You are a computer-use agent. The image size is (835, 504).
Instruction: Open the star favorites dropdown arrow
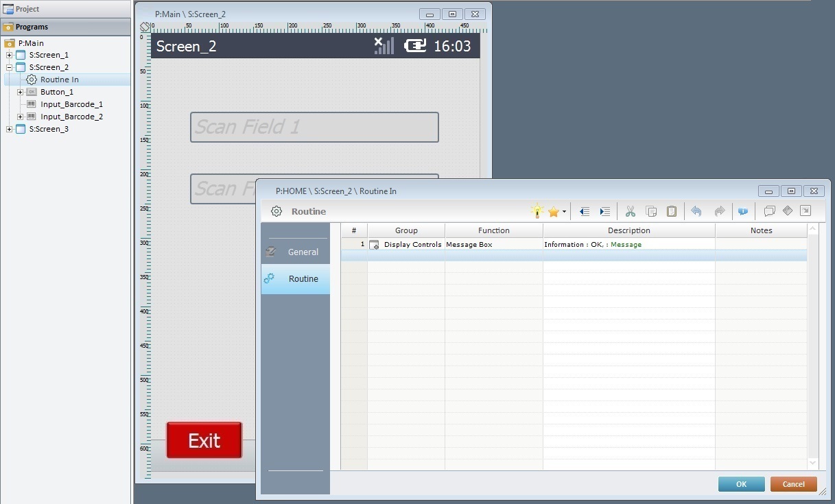[x=564, y=212]
